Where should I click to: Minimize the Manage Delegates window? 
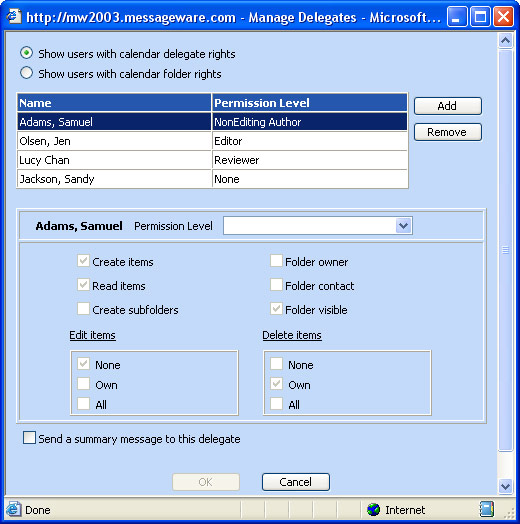pos(457,16)
